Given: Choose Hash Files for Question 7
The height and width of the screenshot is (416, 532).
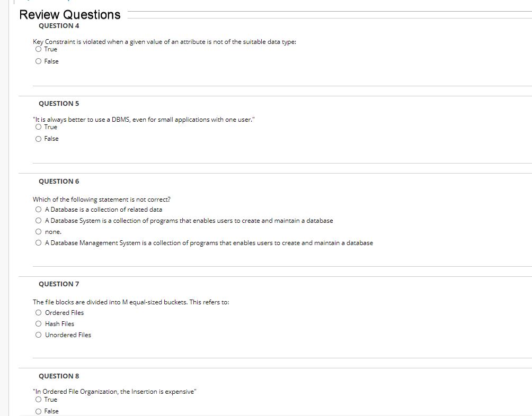Looking at the screenshot, I should tap(38, 323).
